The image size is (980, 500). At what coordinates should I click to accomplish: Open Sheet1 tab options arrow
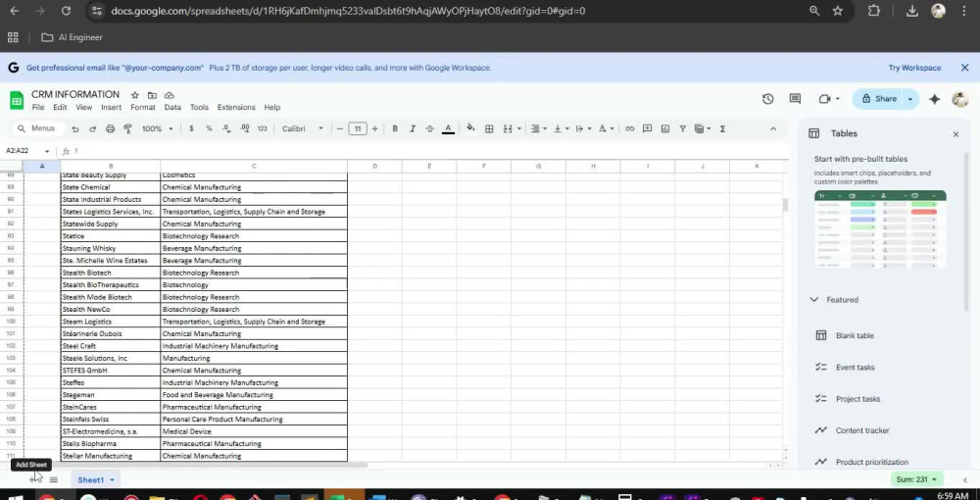[112, 480]
